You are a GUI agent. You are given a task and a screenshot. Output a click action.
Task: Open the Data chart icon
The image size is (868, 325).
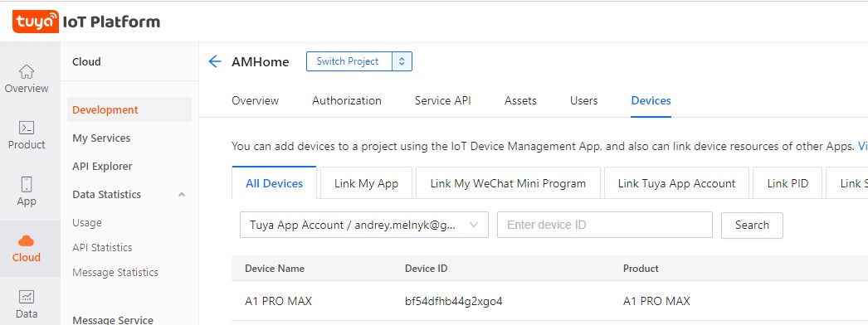pyautogui.click(x=27, y=297)
